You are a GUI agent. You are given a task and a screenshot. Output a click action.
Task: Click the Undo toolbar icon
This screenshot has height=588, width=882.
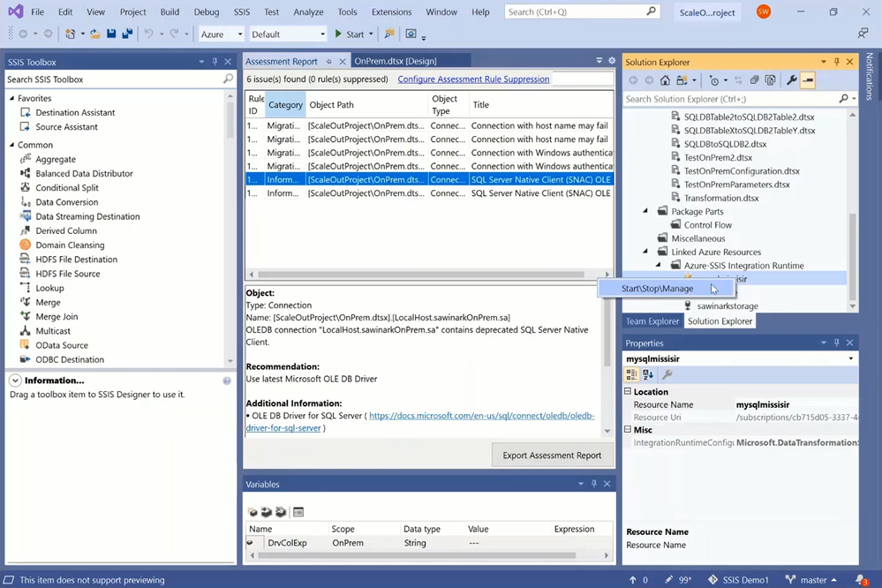point(148,34)
